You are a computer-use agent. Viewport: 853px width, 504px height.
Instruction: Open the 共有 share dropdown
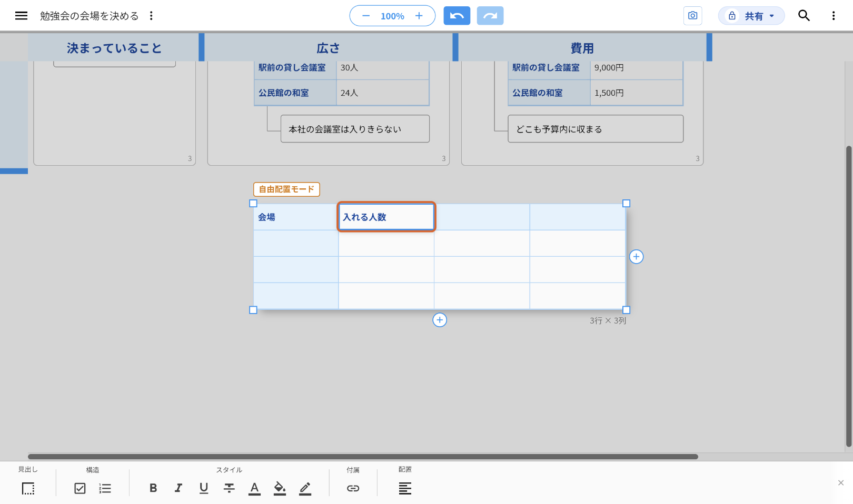tap(751, 16)
